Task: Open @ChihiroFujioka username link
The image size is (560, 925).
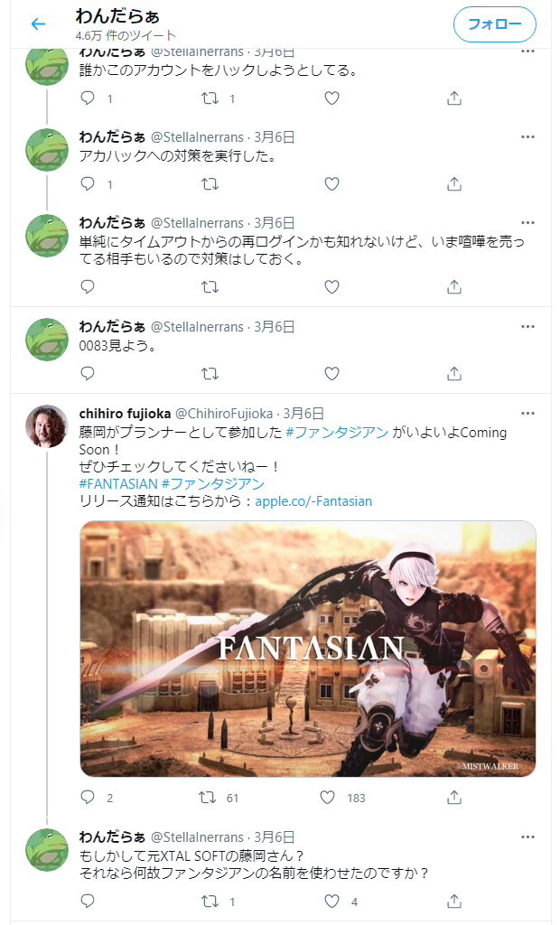Action: [224, 414]
